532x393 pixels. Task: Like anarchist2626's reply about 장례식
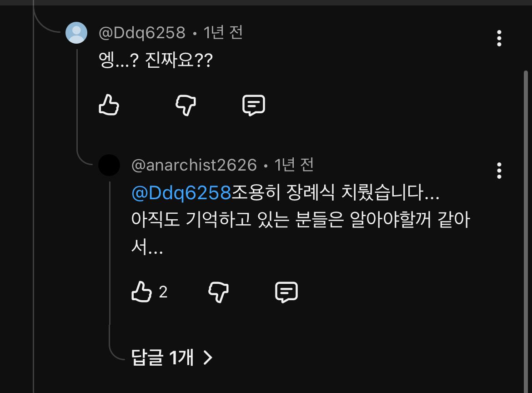click(141, 292)
